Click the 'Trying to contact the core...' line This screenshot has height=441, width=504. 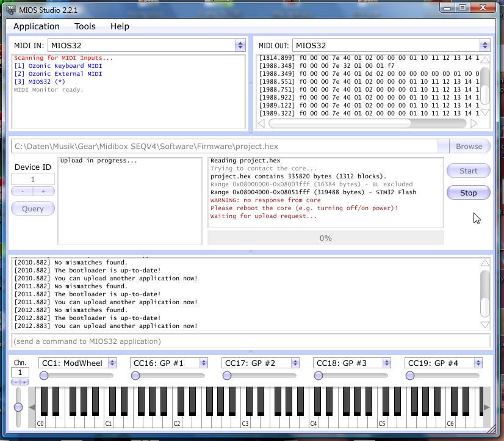click(264, 169)
